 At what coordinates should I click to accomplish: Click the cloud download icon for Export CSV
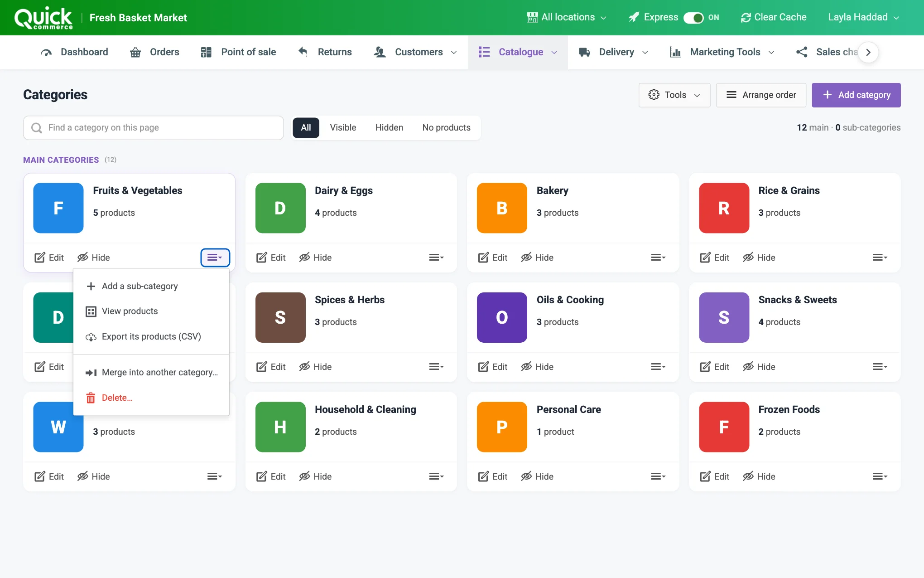coord(91,337)
